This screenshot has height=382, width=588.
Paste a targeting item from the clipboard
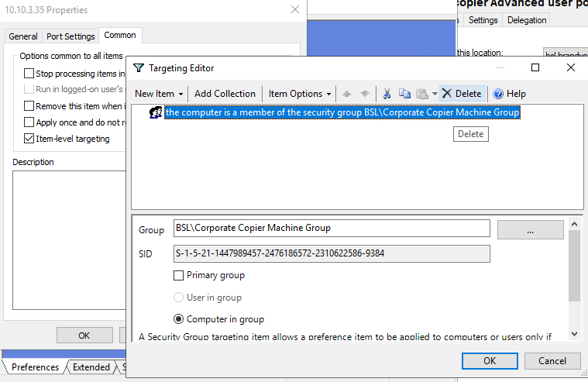[422, 94]
